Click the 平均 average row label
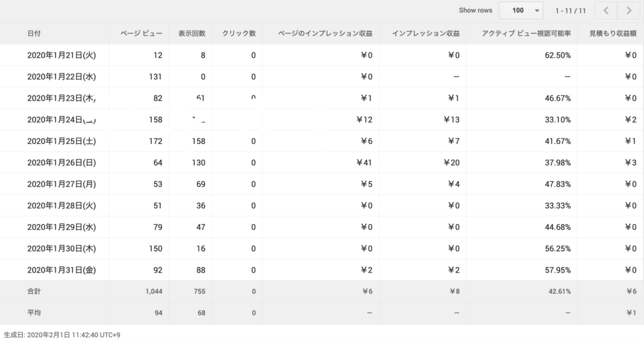The image size is (644, 341). pos(34,313)
